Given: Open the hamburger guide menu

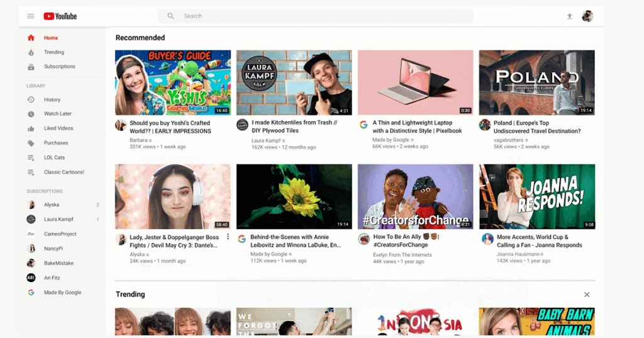Looking at the screenshot, I should (x=31, y=16).
